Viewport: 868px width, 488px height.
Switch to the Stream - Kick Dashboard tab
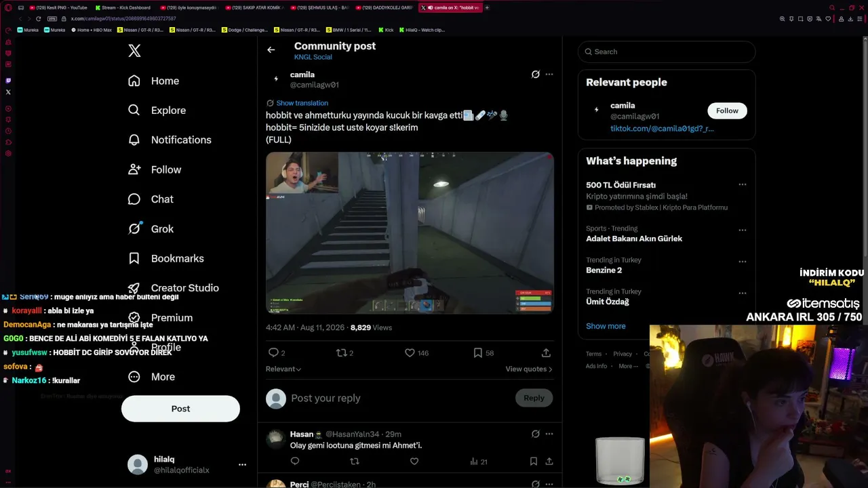[122, 7]
